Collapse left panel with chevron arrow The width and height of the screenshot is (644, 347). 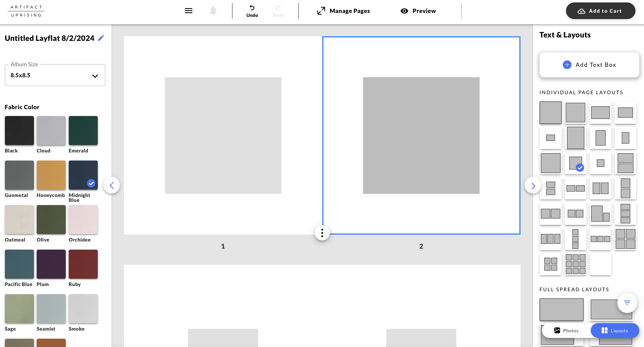click(111, 185)
